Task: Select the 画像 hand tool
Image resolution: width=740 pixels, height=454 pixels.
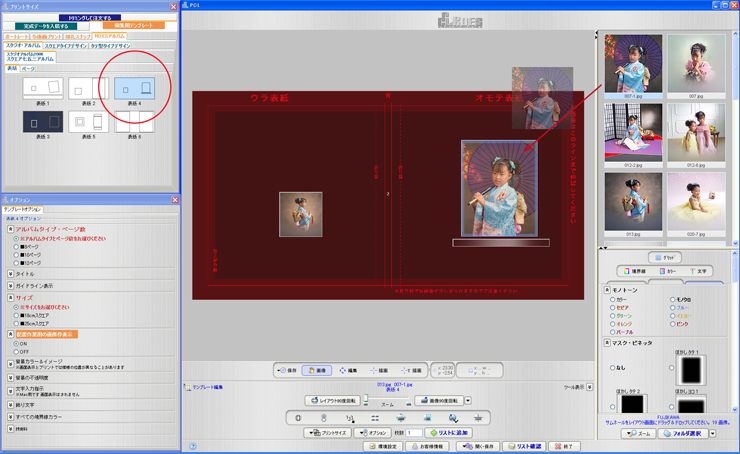Action: click(316, 370)
